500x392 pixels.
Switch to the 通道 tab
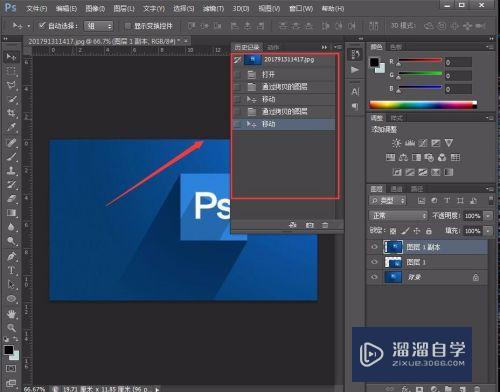pos(396,189)
